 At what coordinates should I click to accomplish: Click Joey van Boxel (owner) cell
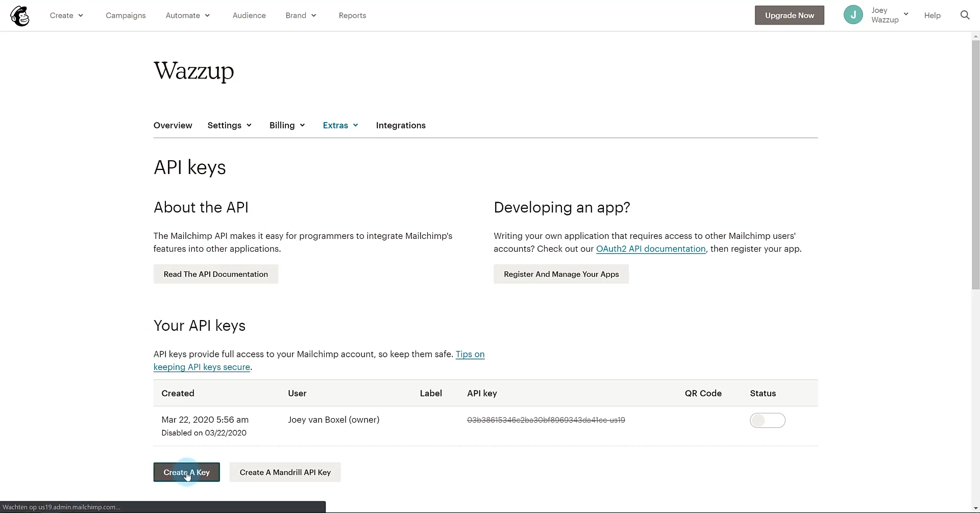click(x=333, y=420)
